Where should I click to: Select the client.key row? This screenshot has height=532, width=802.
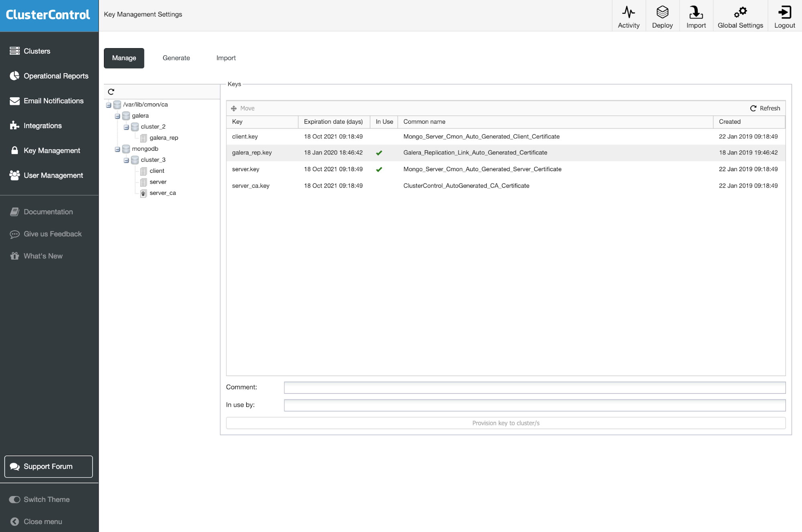506,137
